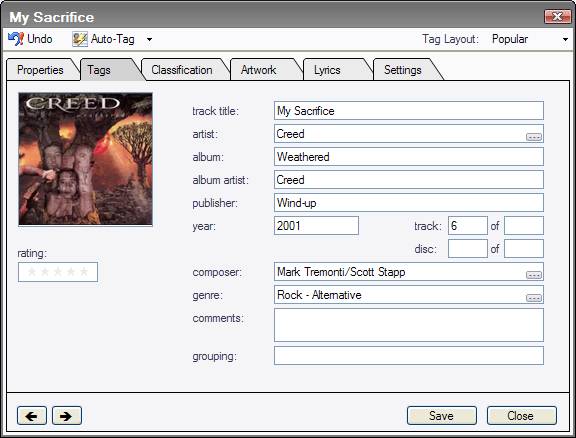The height and width of the screenshot is (438, 576).
Task: Go to next track with right arrow
Action: click(67, 416)
